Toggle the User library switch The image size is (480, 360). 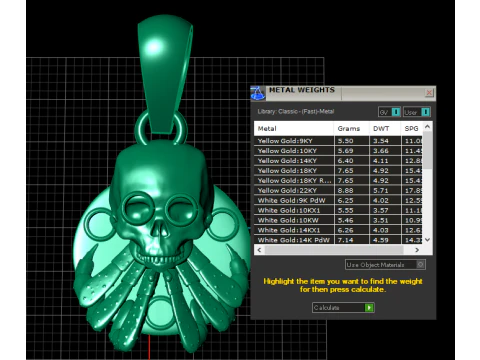coord(417,112)
